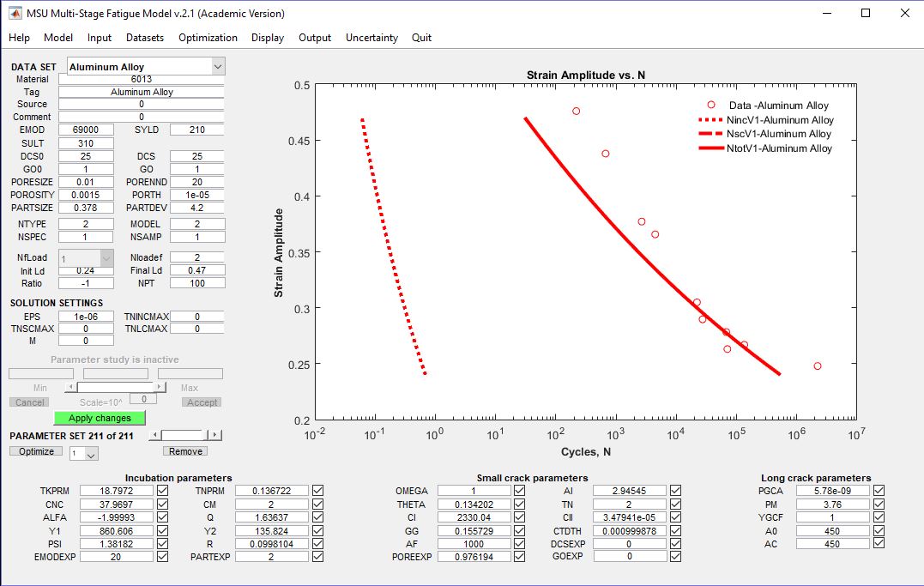This screenshot has width=924, height=586.
Task: Open the Datasets menu
Action: pos(145,38)
